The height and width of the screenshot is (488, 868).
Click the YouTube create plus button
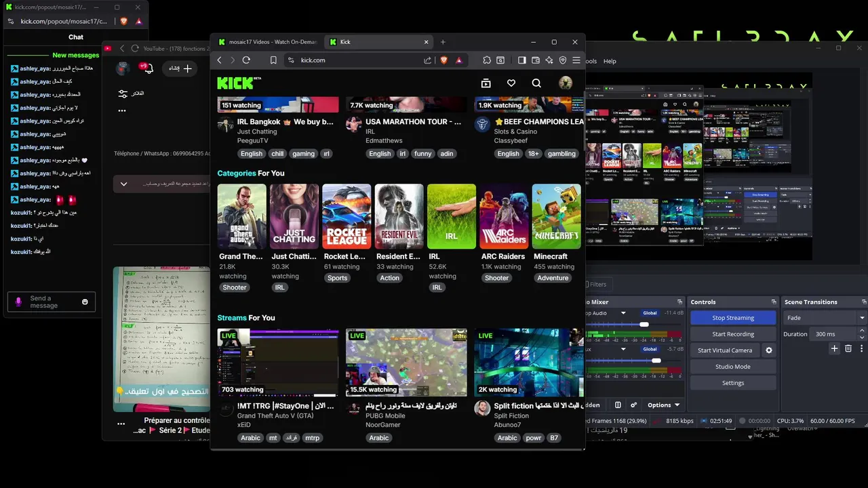tap(181, 68)
